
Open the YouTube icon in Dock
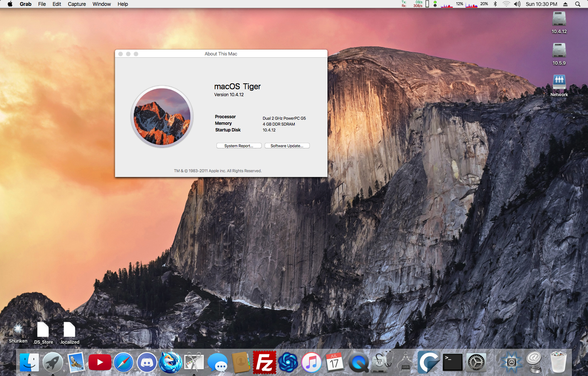click(100, 362)
